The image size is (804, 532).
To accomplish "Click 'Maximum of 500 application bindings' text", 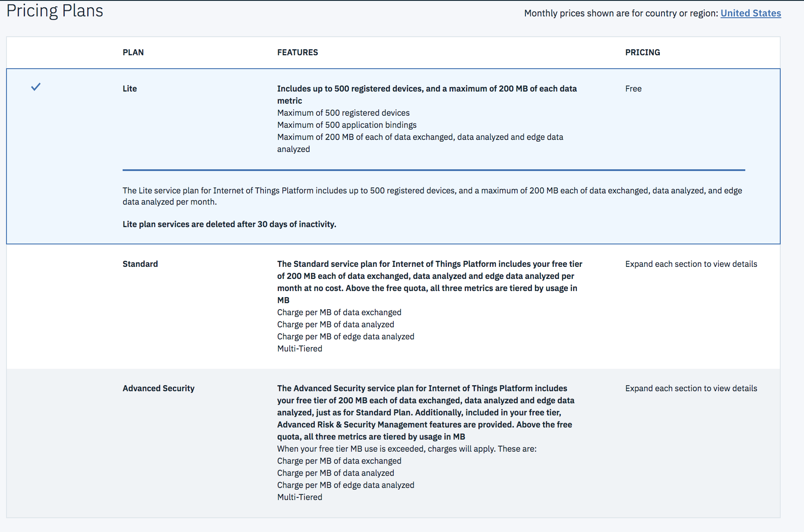I will (x=347, y=125).
